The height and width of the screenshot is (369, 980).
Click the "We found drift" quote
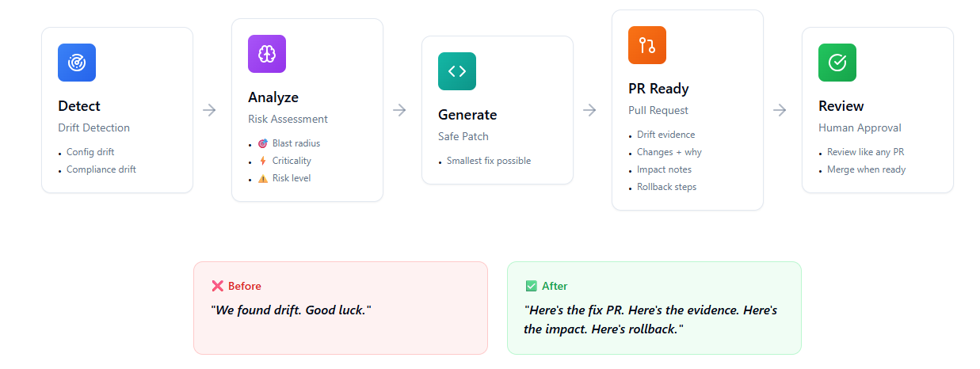[292, 310]
